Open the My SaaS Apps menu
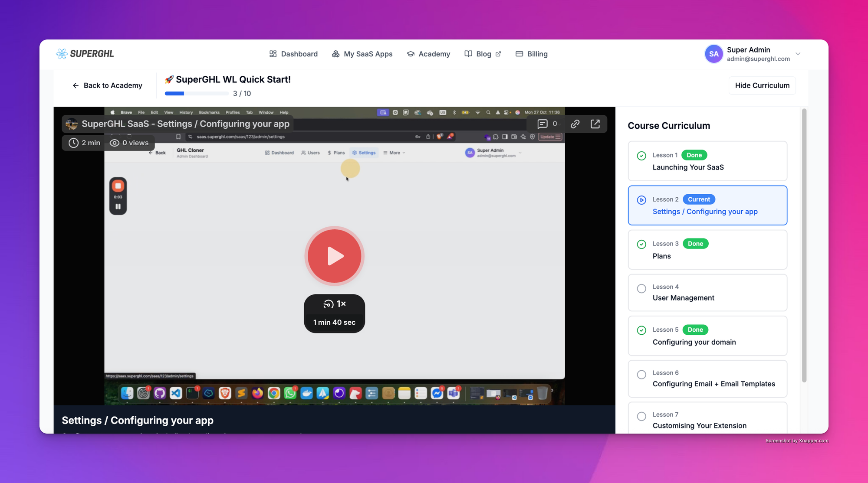 coord(362,54)
